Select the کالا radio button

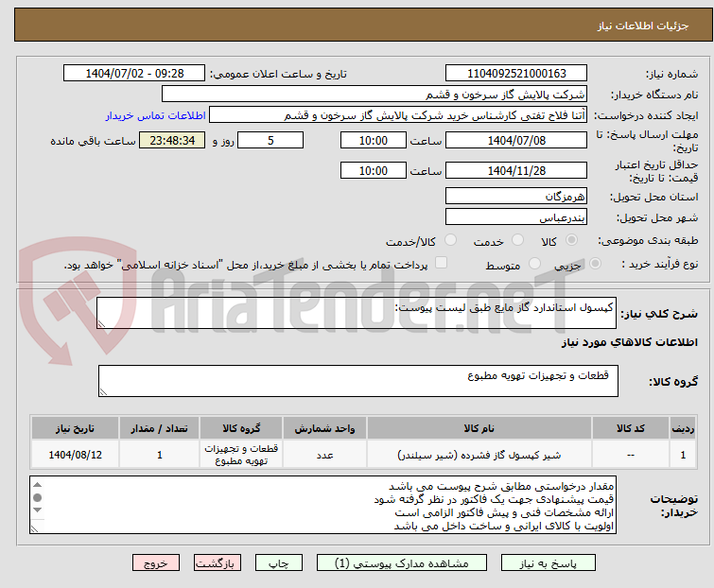(x=571, y=240)
